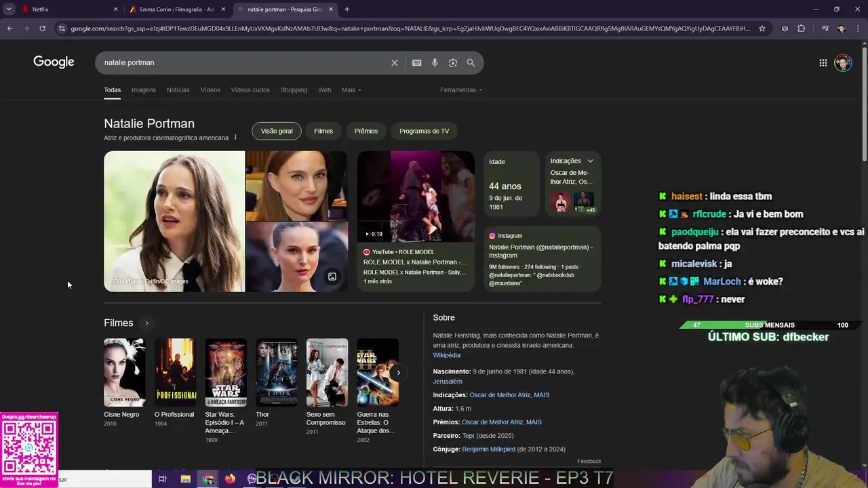Open the on-screen keyboard input icon

pos(416,62)
